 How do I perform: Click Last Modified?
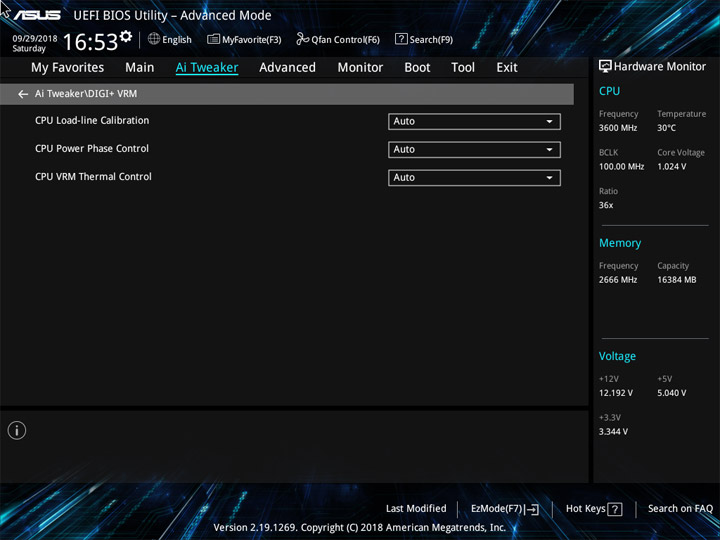point(416,509)
